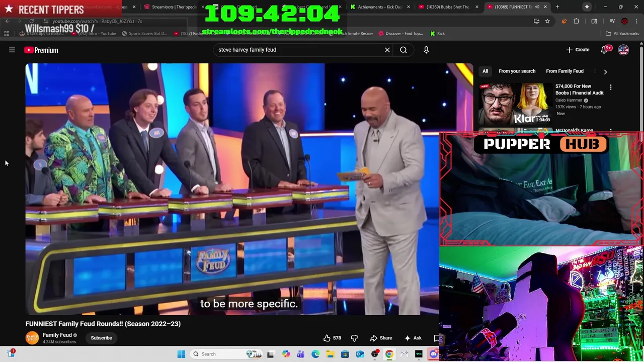Open YouTube notifications bell

point(605,50)
